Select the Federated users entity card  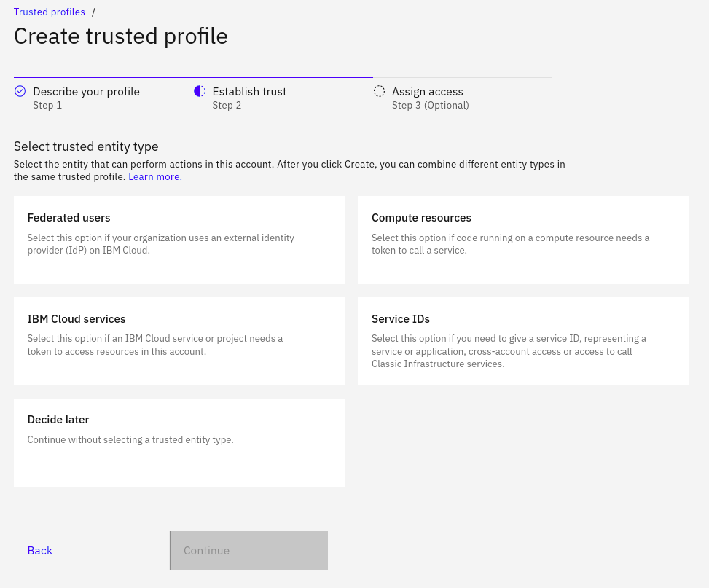pyautogui.click(x=179, y=240)
